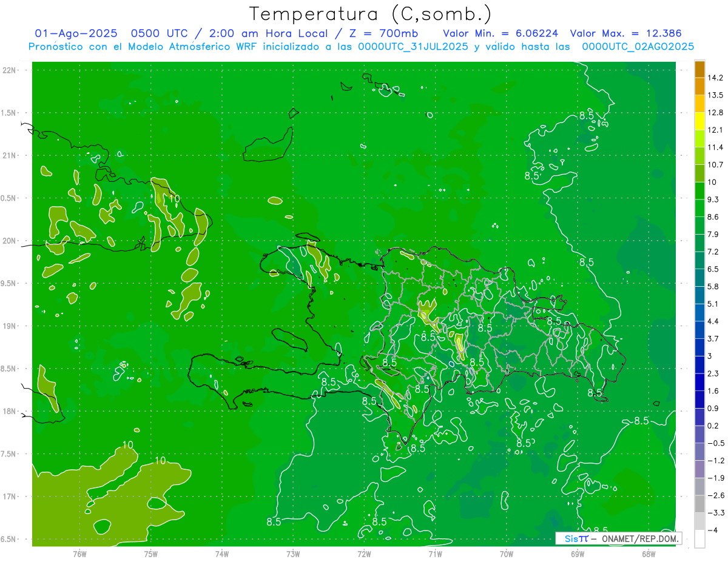Select the '71W' longitude axis label

435,554
